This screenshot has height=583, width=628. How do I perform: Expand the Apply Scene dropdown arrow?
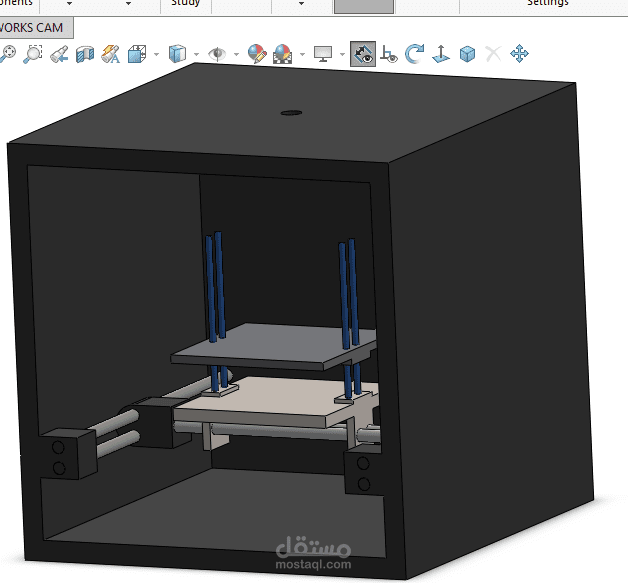pos(302,54)
